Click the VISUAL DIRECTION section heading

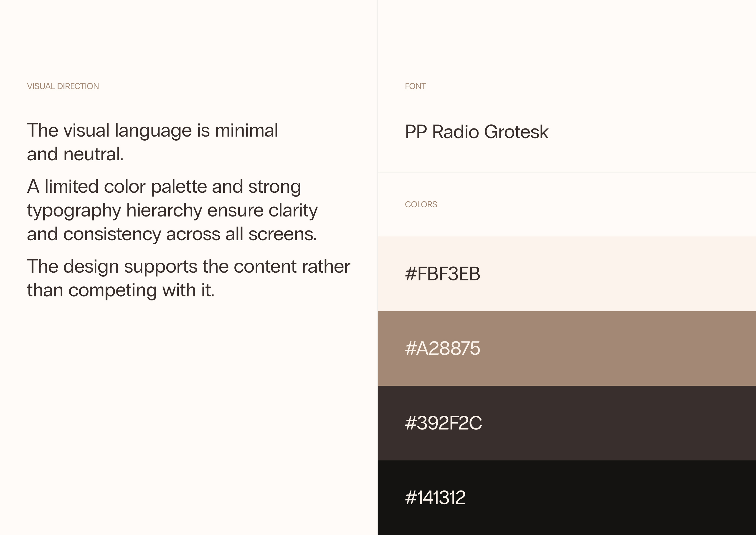pyautogui.click(x=63, y=86)
